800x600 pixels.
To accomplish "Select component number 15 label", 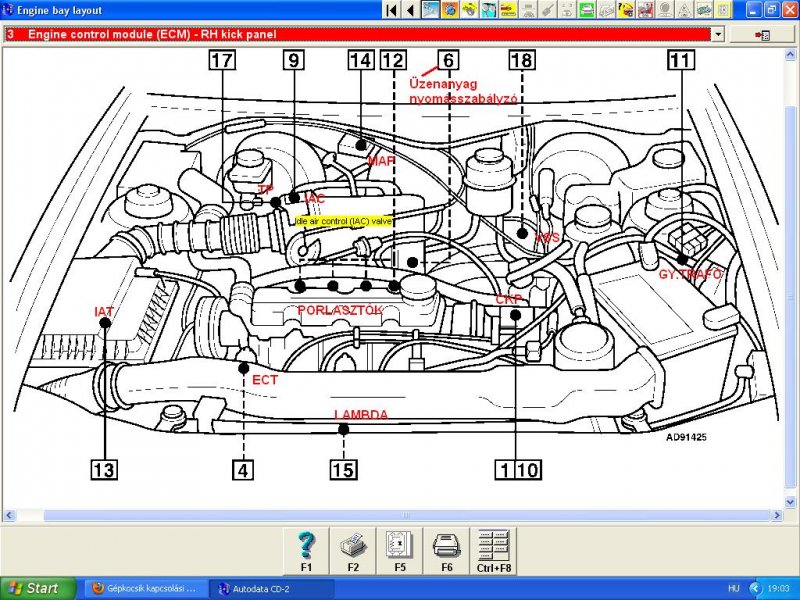I will 343,469.
